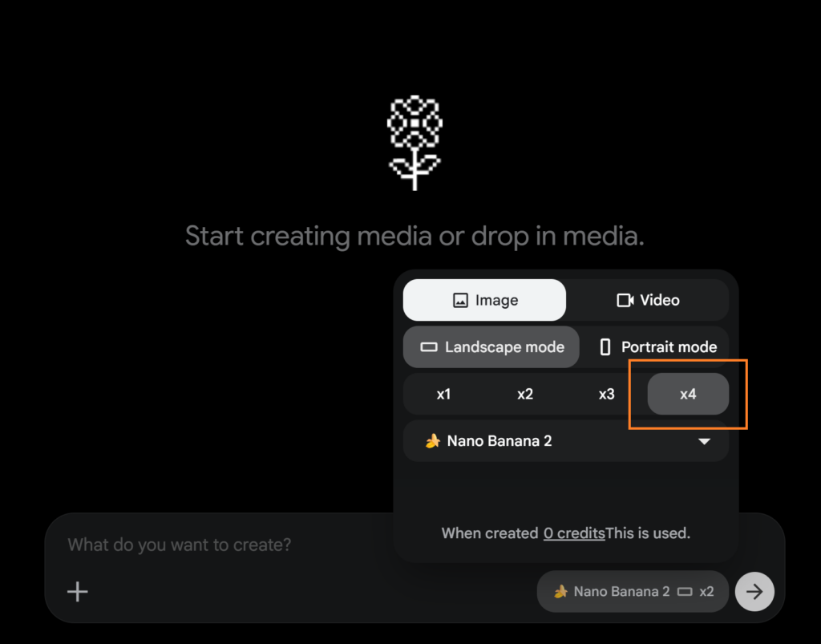Viewport: 821px width, 644px height.
Task: Click the settings chip showing Nano Banana 2 x2
Action: [633, 592]
